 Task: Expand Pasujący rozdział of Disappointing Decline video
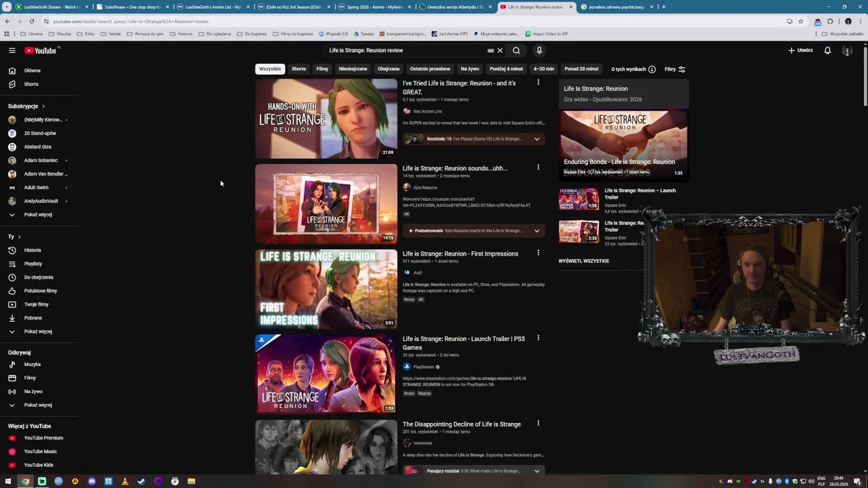[536, 471]
